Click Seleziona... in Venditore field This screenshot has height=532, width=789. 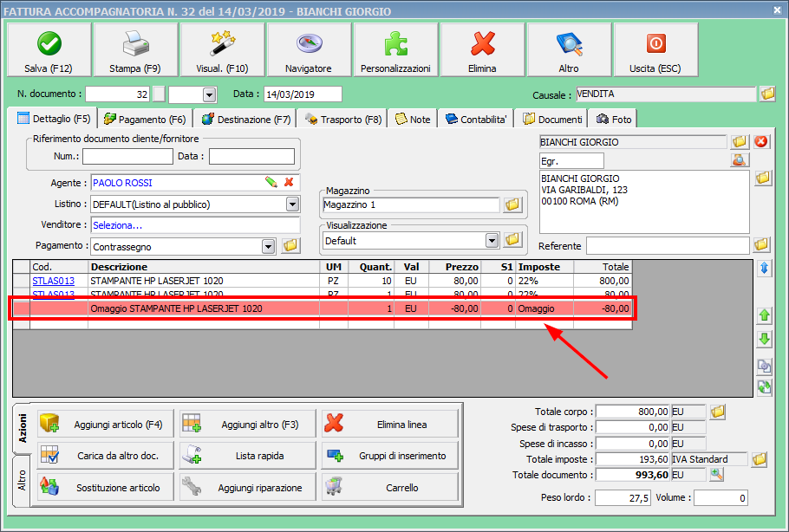[x=117, y=225]
